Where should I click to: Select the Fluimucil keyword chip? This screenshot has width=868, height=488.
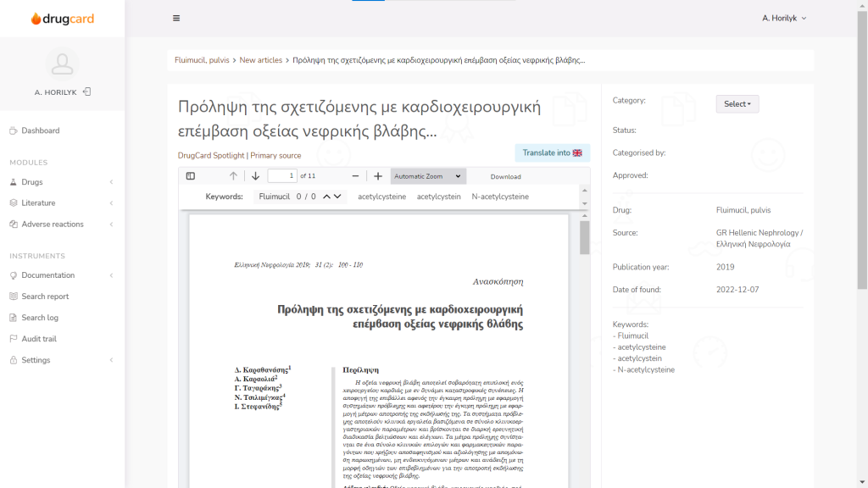pos(274,197)
